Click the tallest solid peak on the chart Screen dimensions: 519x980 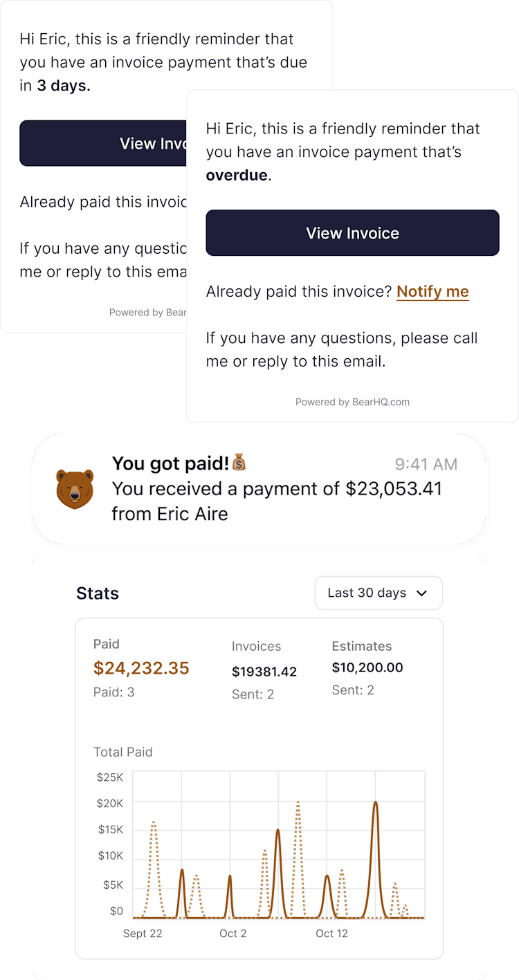click(375, 804)
